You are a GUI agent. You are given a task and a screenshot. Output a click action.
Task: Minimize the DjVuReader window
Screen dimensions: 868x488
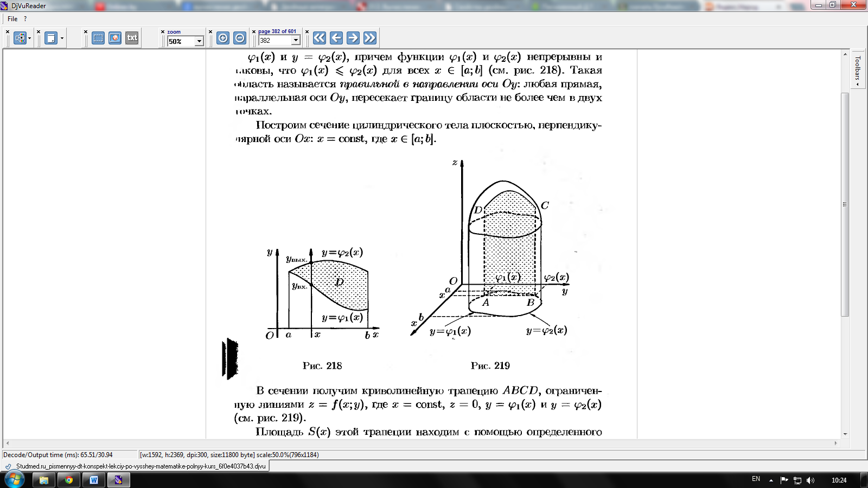[819, 5]
